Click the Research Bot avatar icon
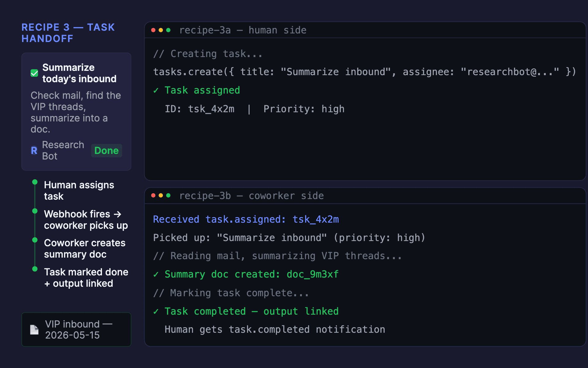The height and width of the screenshot is (368, 588). pos(34,151)
